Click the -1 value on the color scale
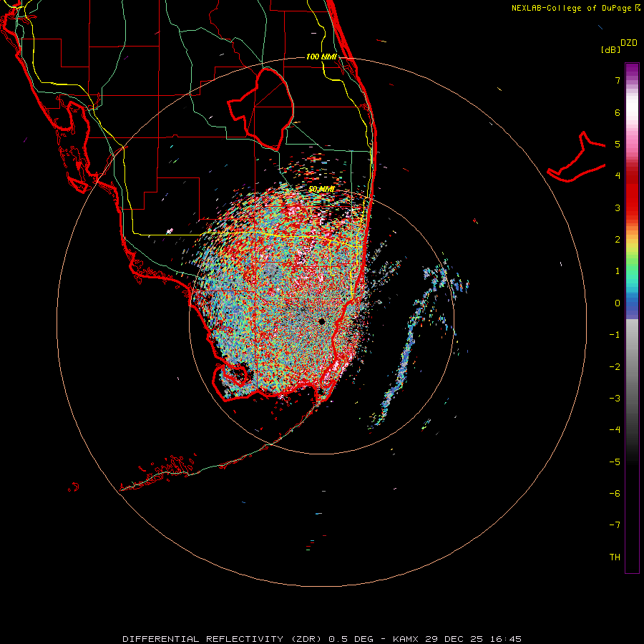 tap(615, 335)
